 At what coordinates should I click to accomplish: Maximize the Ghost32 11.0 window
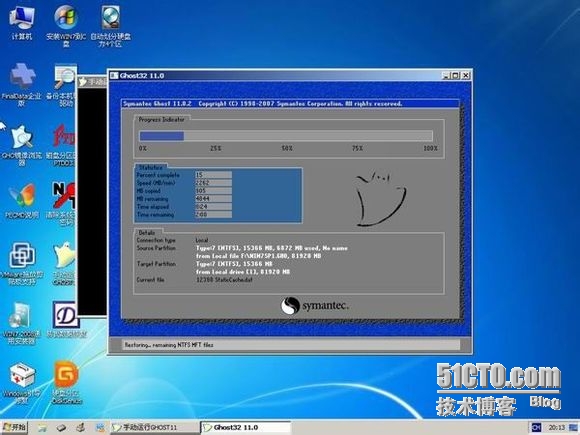point(456,75)
